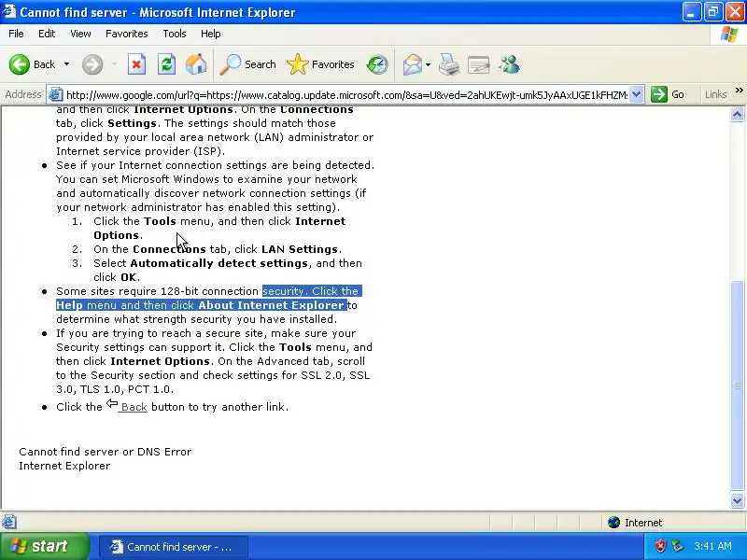Click bold 'LAN Settings' text
This screenshot has height=560, width=747.
[300, 249]
